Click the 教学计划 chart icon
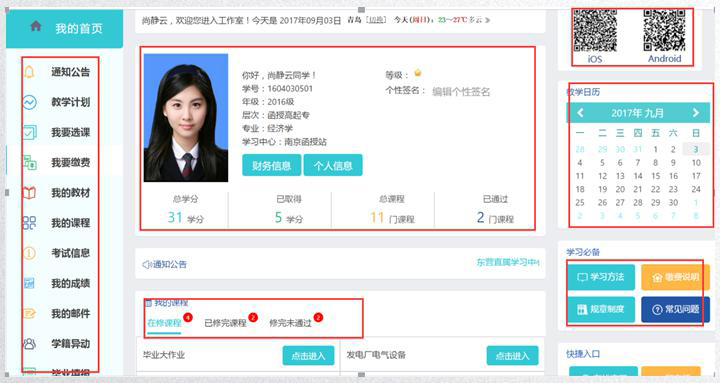The width and height of the screenshot is (720, 383). (x=29, y=102)
